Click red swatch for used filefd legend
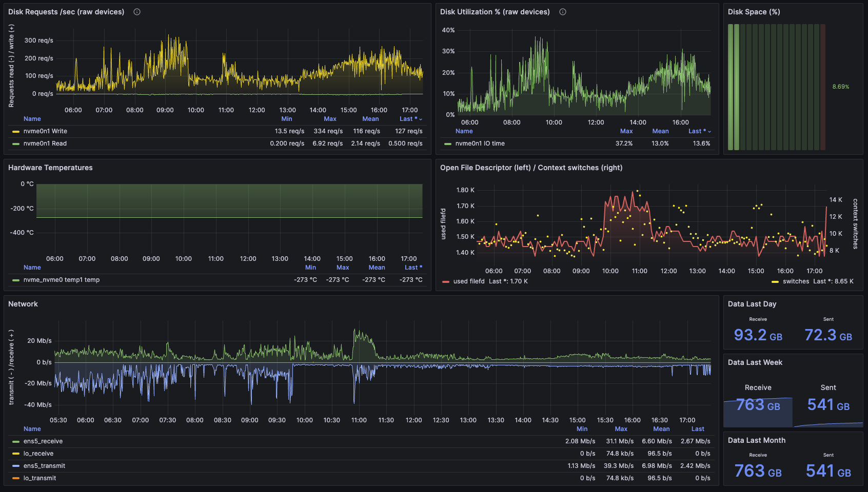868x492 pixels. click(446, 282)
